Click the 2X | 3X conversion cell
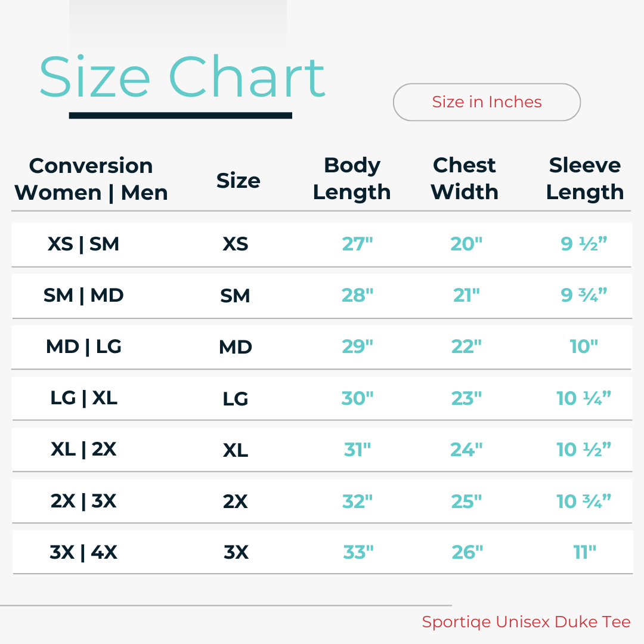 point(83,501)
